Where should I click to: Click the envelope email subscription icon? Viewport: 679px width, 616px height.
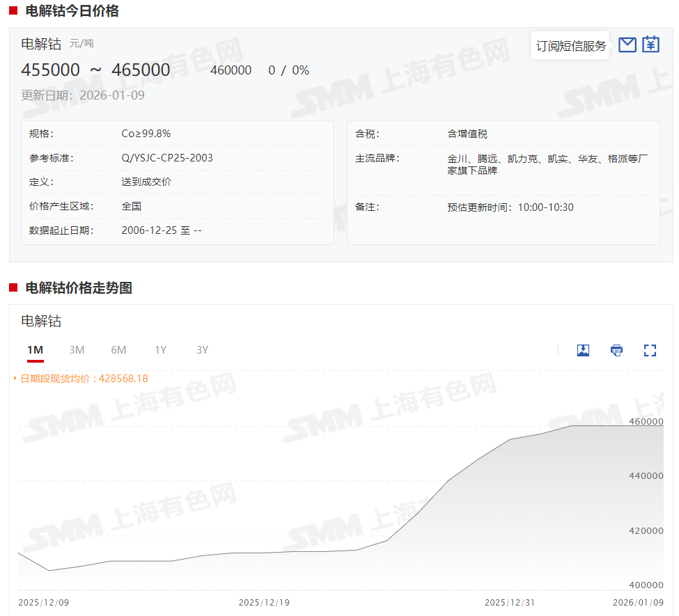click(627, 45)
